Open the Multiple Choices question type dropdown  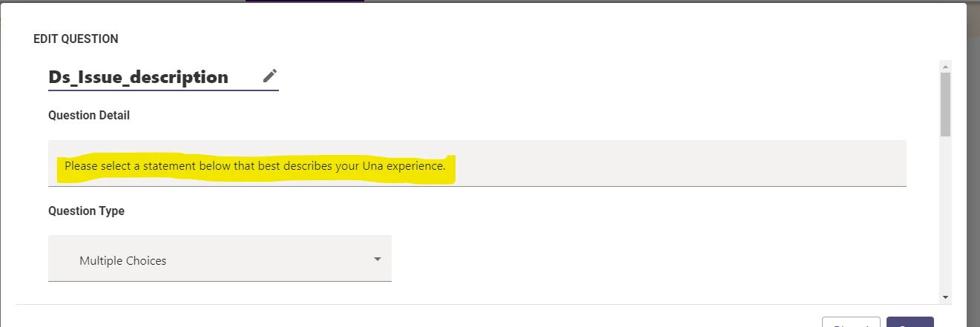tap(220, 259)
